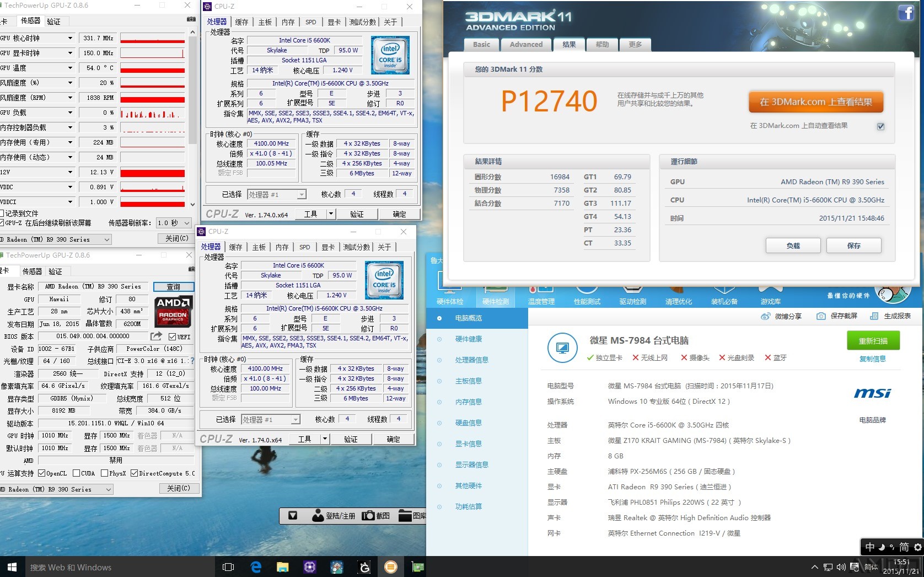Click the volume speaker tray icon
This screenshot has width=924, height=577.
[841, 567]
